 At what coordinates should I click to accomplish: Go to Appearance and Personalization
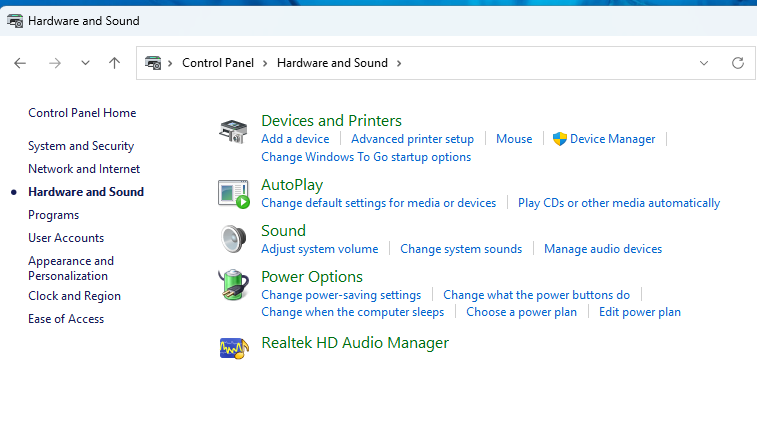pos(70,268)
